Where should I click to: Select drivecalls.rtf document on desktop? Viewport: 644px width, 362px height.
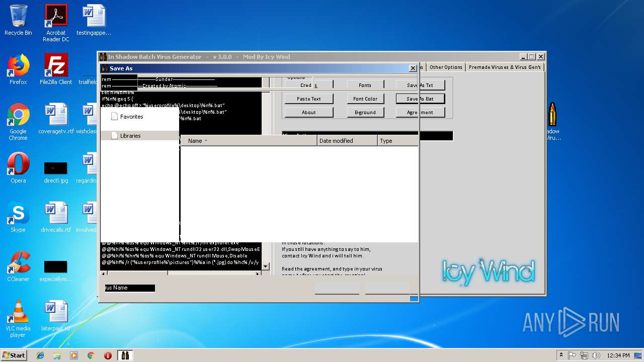coord(56,217)
